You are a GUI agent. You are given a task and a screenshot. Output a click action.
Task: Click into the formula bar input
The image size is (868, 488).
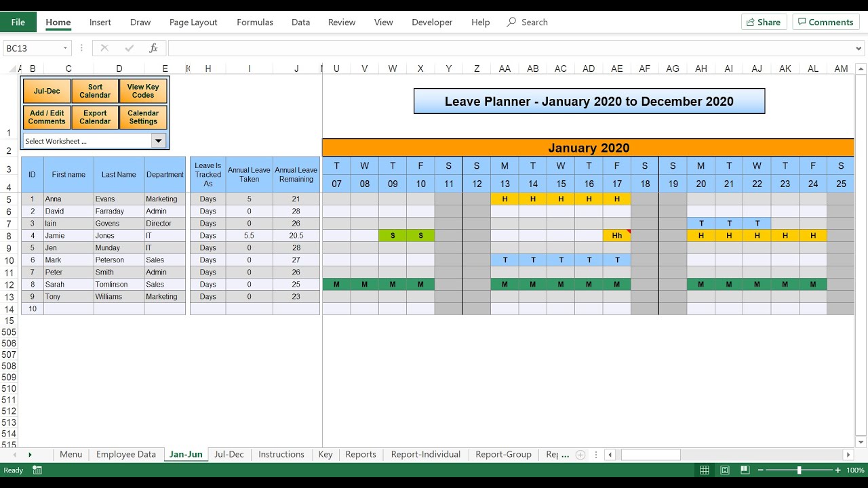coord(511,48)
